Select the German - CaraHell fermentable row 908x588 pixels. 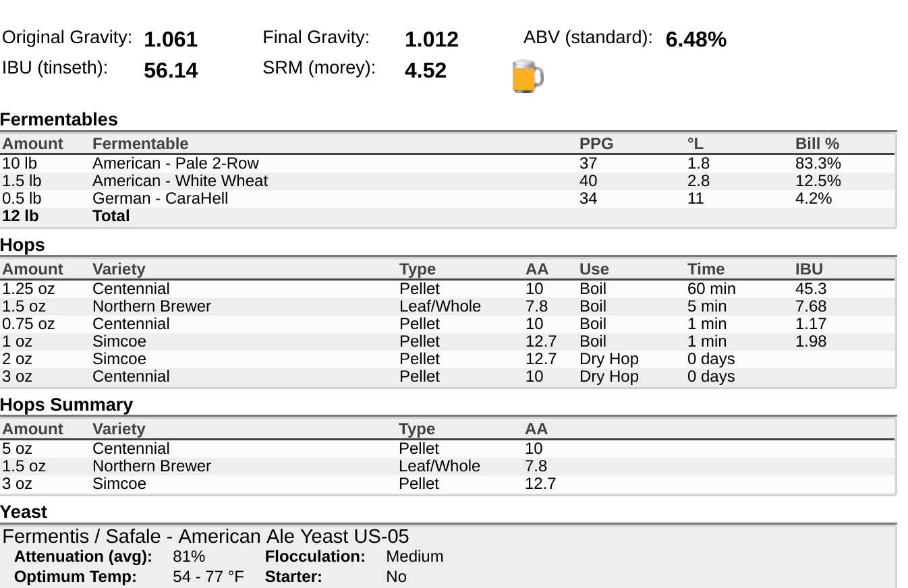tap(448, 199)
